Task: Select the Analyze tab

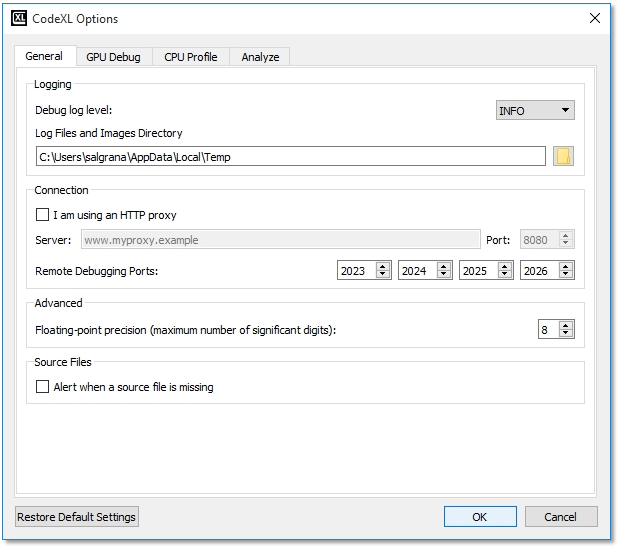Action: click(x=260, y=57)
